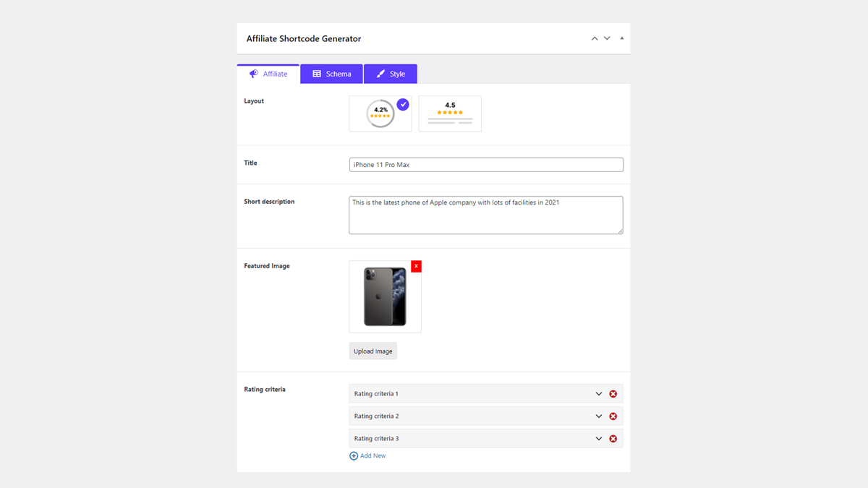Delete Rating criteria 3
The width and height of the screenshot is (868, 488).
tap(613, 439)
